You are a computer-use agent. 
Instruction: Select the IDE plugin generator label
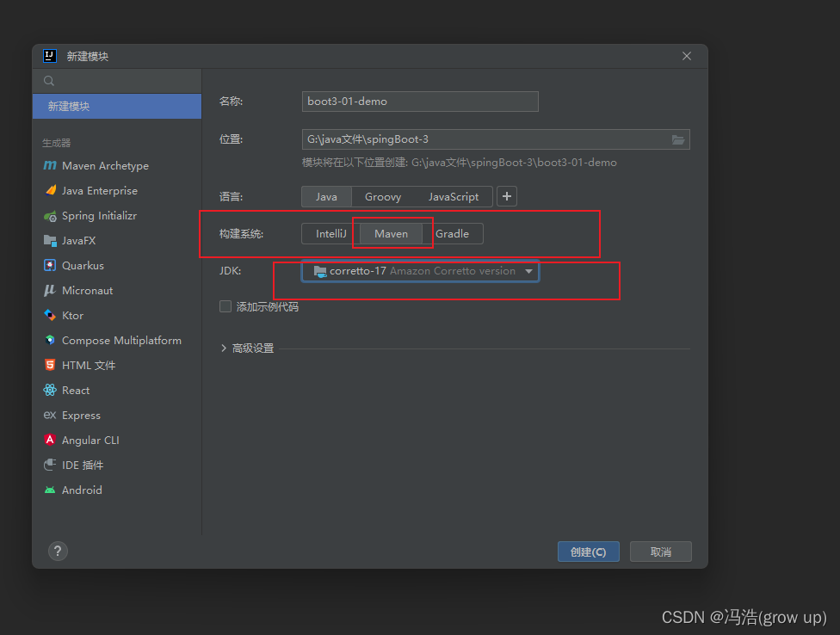click(x=83, y=465)
